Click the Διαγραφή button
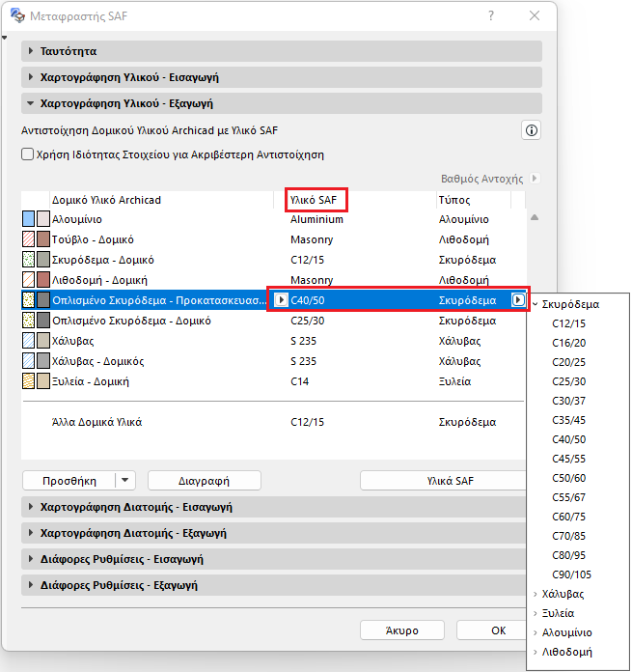632x672 pixels. point(205,481)
